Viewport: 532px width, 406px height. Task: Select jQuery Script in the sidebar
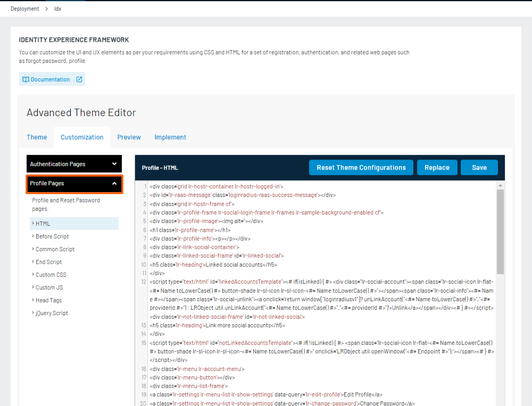(52, 312)
